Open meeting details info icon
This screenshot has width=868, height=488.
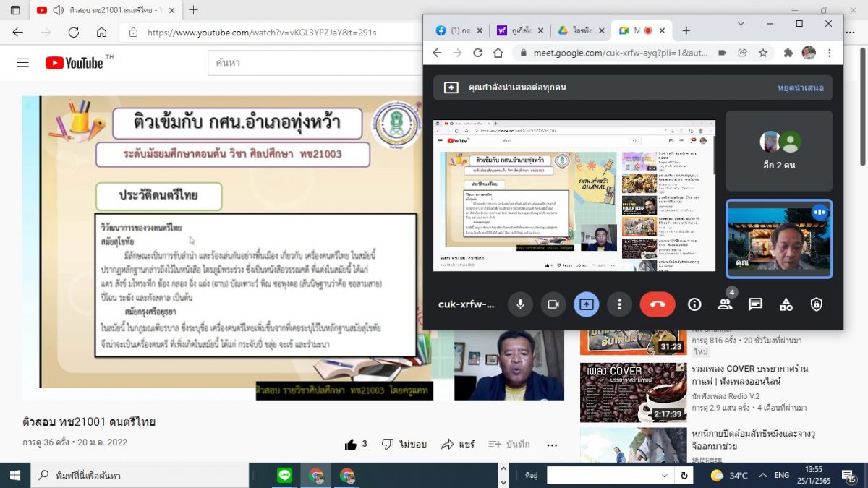click(694, 304)
